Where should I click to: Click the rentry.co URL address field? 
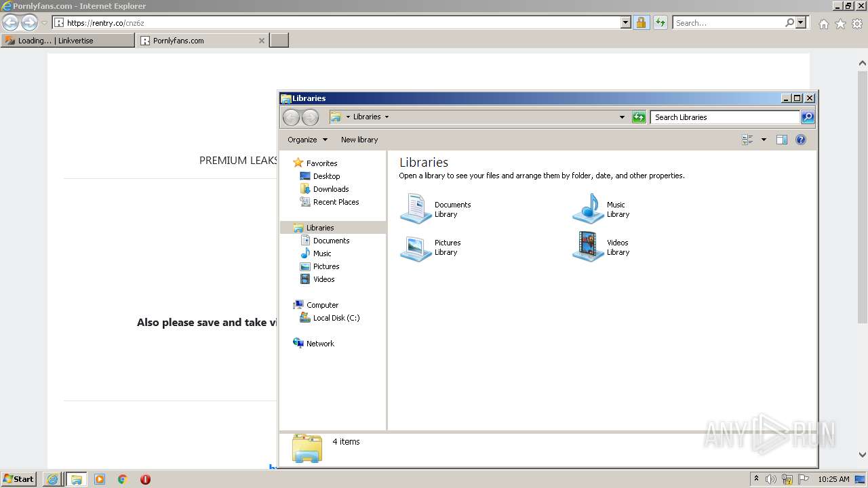coord(342,22)
